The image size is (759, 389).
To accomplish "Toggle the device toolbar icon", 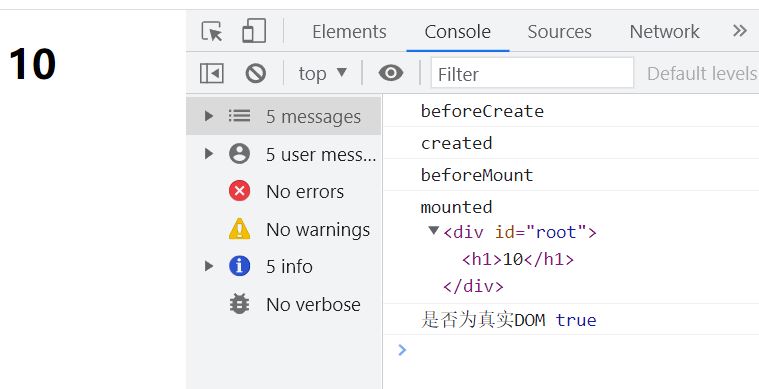I will 254,31.
